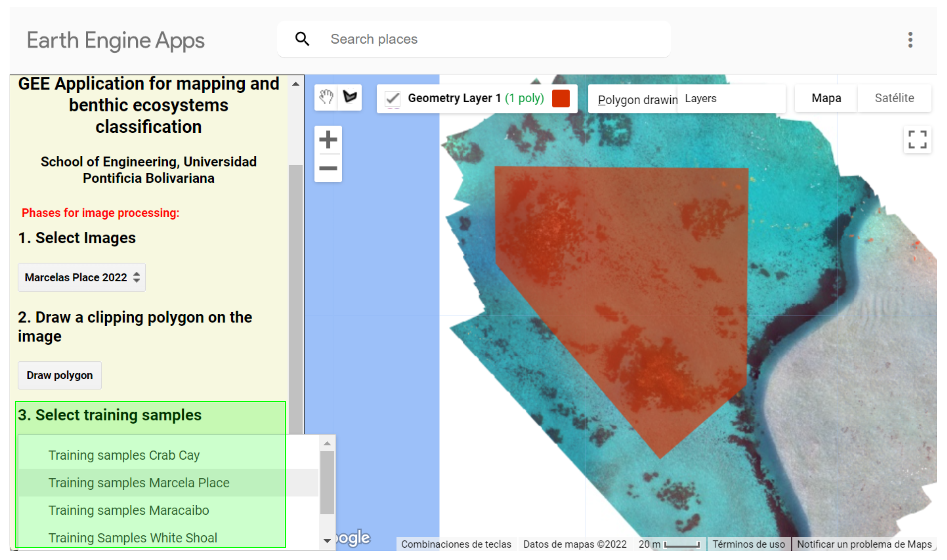Image resolution: width=947 pixels, height=560 pixels.
Task: Click the Search places input field
Action: coord(491,39)
